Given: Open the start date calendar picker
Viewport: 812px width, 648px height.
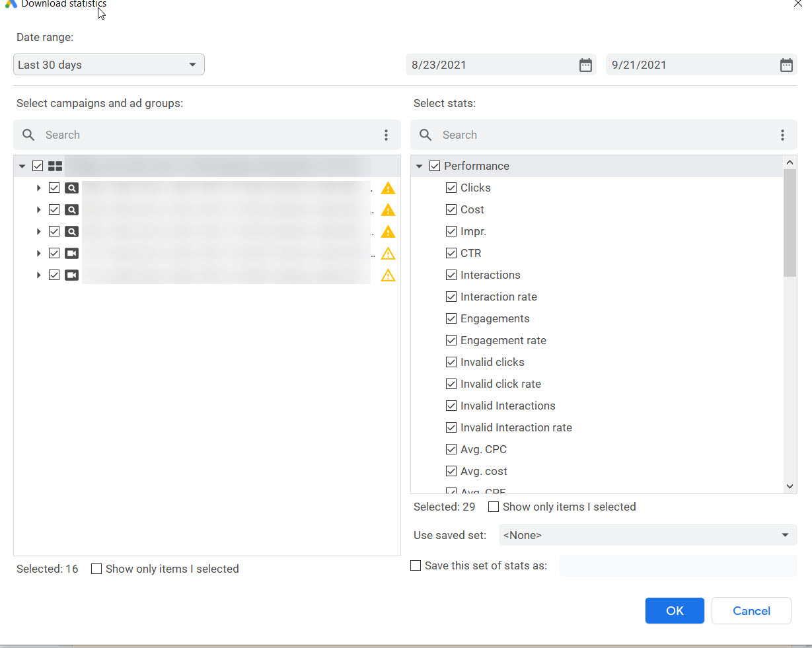Looking at the screenshot, I should [585, 65].
